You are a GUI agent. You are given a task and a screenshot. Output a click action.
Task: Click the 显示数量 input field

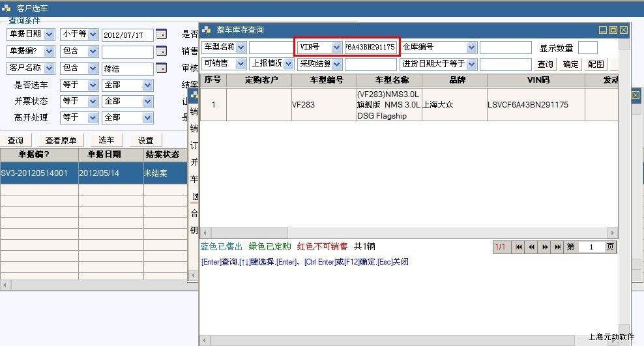[x=587, y=48]
